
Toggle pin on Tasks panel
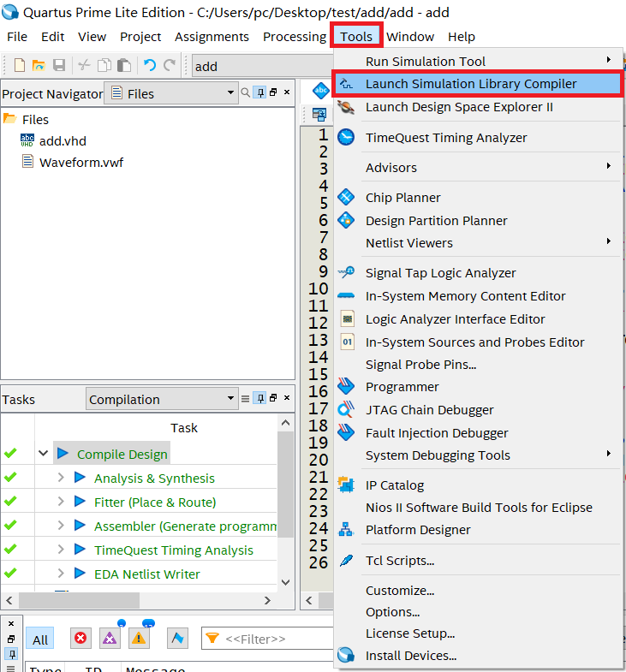pos(259,399)
